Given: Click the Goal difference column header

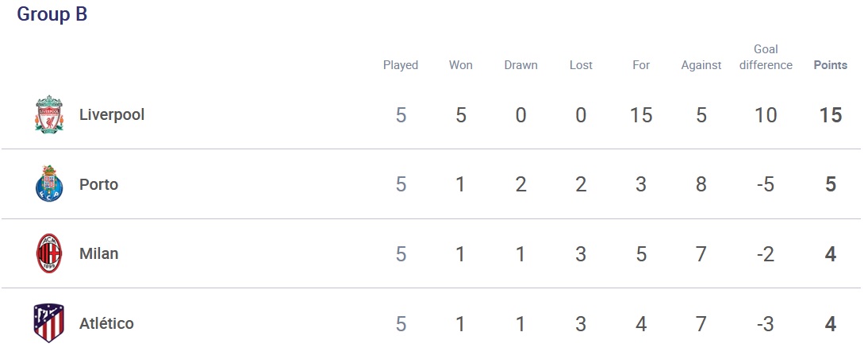Looking at the screenshot, I should pos(766,57).
